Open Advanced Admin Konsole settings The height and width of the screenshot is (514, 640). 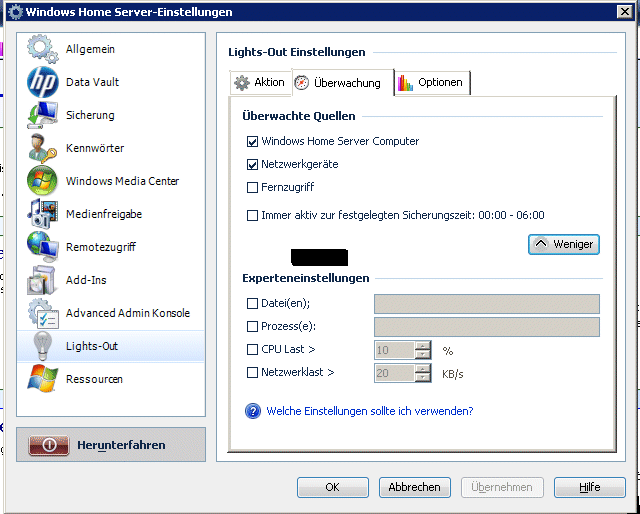[111, 313]
